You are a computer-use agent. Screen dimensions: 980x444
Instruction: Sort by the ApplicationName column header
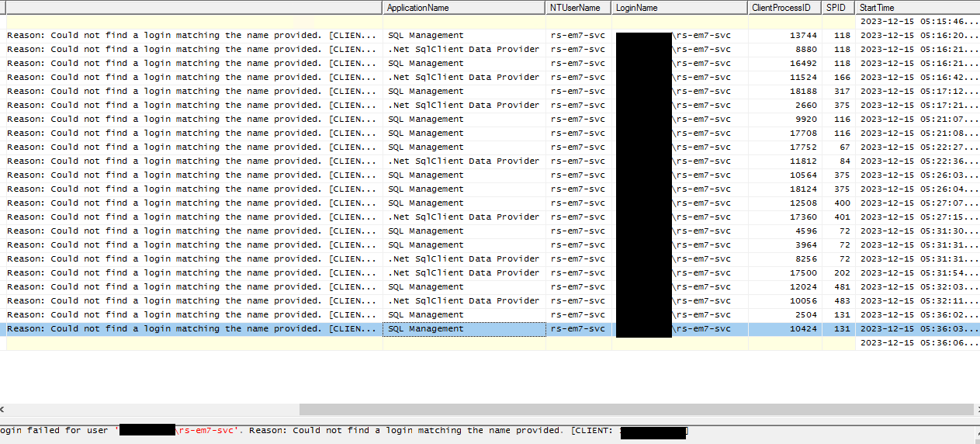click(x=464, y=8)
